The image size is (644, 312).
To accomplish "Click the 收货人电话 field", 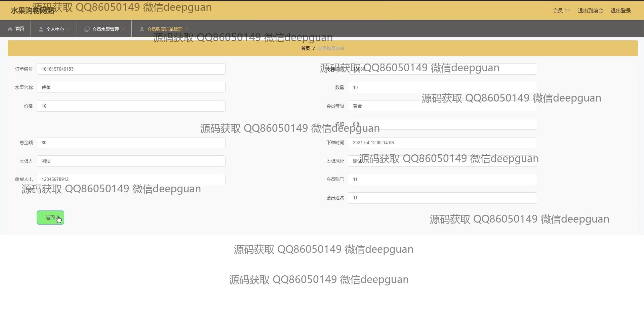I will [x=131, y=180].
